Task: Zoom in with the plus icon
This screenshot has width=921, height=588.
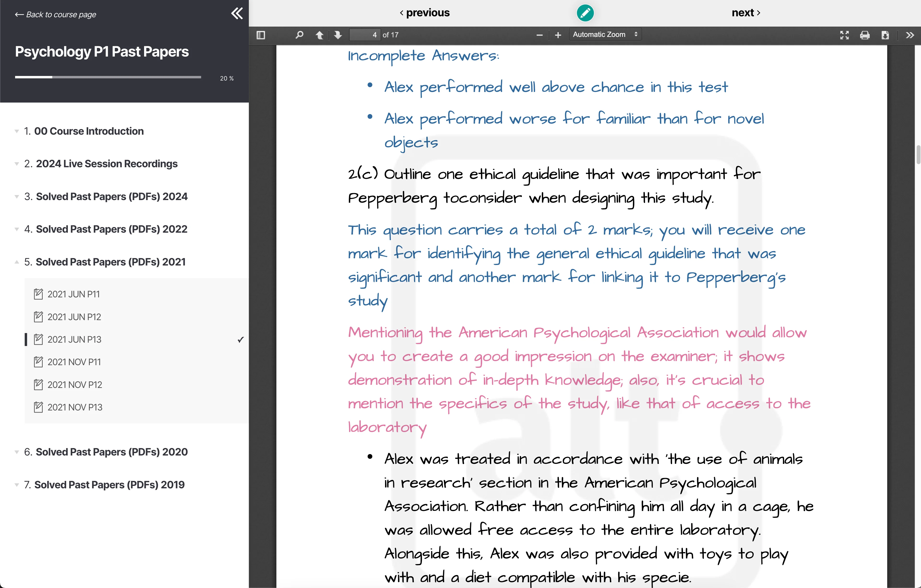Action: tap(558, 35)
